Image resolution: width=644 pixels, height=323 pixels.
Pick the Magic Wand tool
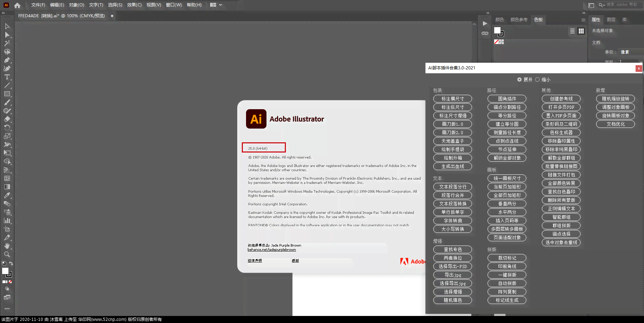(7, 43)
